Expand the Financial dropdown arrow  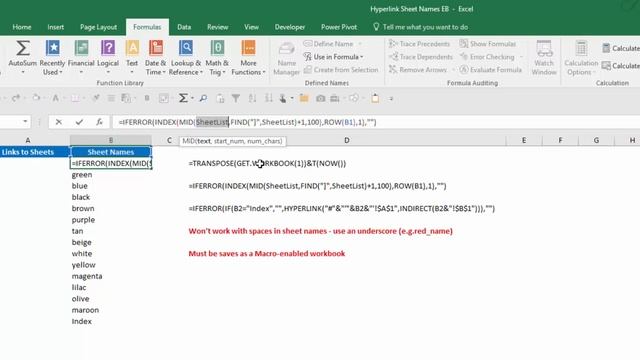click(81, 72)
